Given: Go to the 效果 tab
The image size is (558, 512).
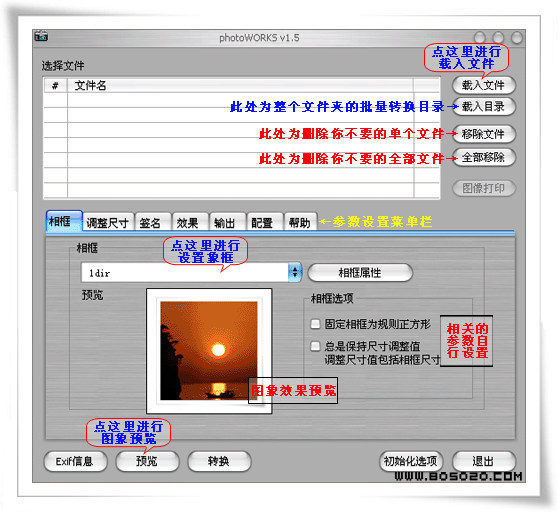Looking at the screenshot, I should [x=190, y=223].
